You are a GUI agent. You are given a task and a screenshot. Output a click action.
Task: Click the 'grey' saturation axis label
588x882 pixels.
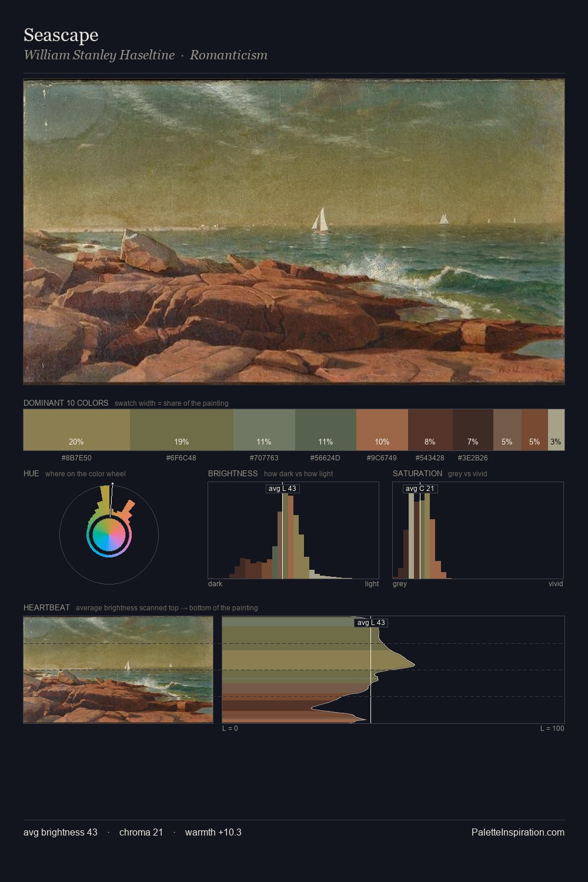(400, 584)
